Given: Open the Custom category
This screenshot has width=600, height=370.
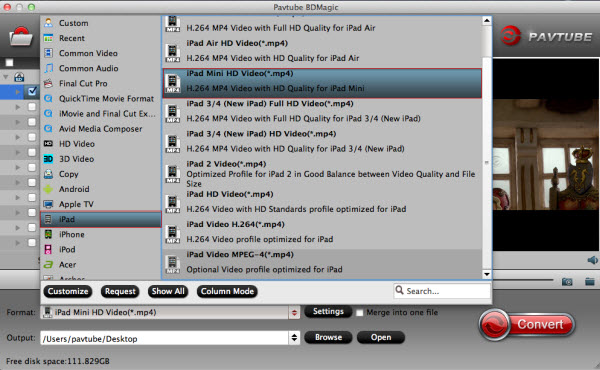Looking at the screenshot, I should tap(73, 23).
